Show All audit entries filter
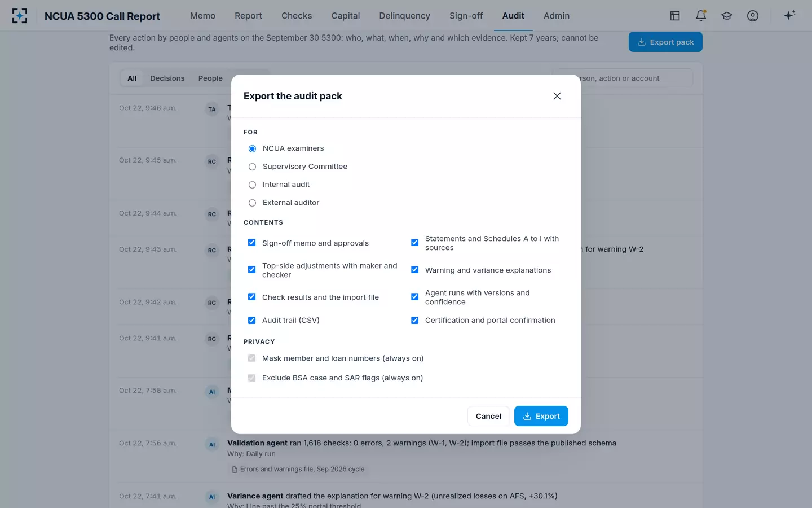This screenshot has height=508, width=812. [132, 78]
